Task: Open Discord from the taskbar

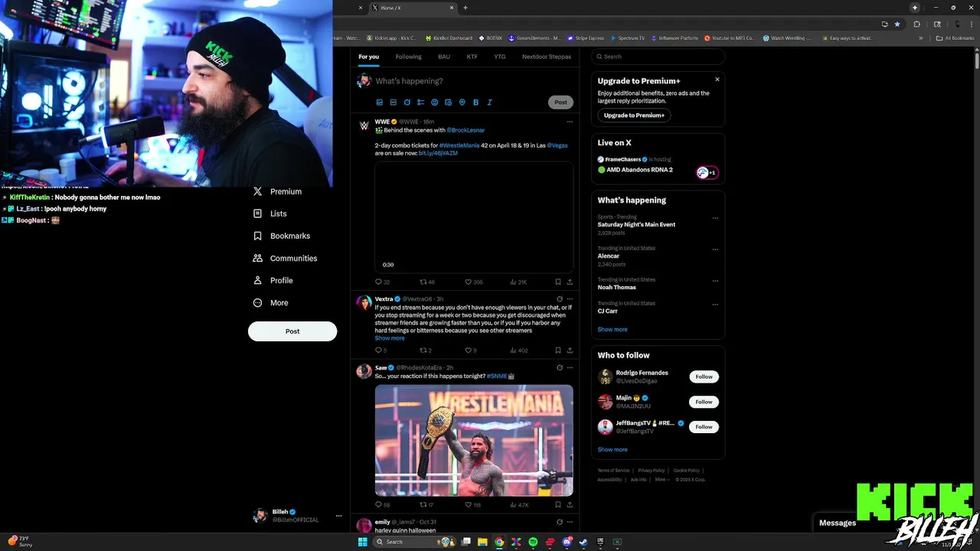Action: (567, 542)
